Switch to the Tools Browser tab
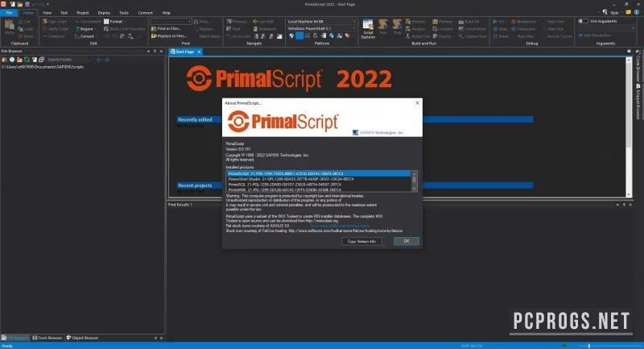 [x=47, y=338]
